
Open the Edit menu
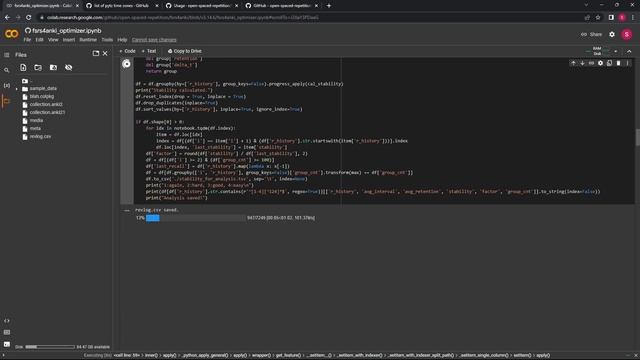(x=39, y=40)
